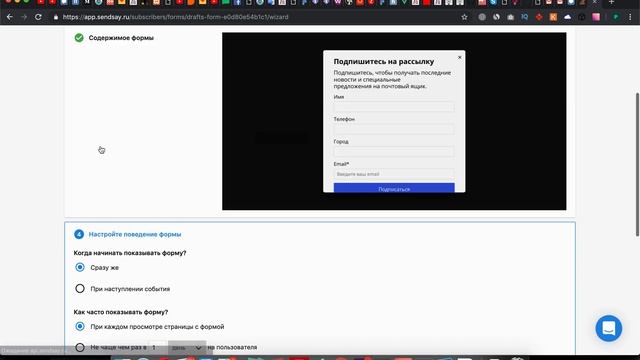Click the Телефон field in form preview

(x=394, y=129)
